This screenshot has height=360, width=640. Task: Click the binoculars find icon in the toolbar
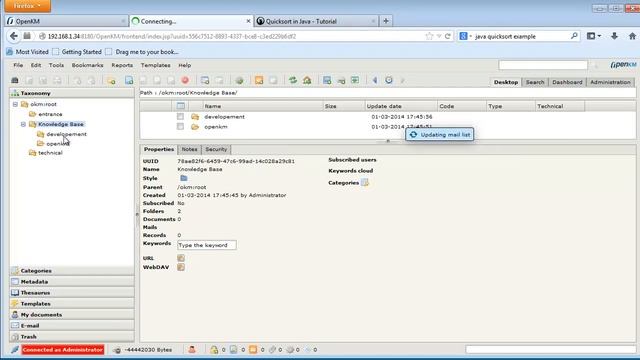click(15, 80)
